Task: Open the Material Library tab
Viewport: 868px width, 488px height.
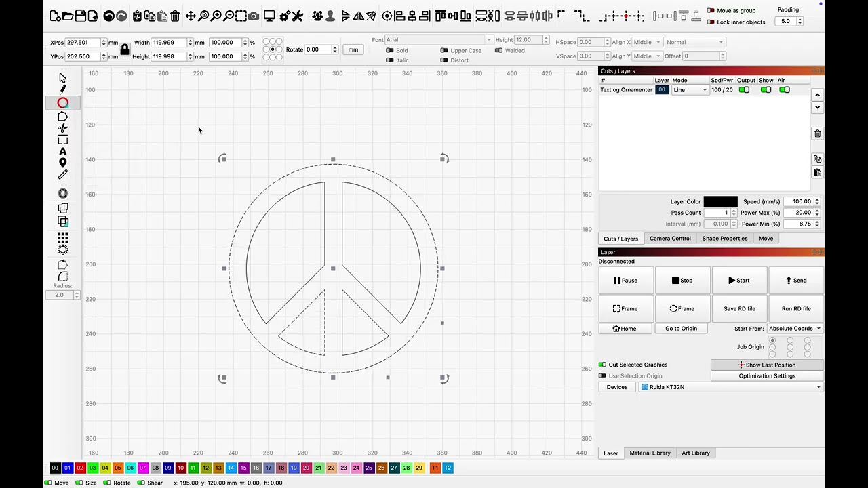Action: 650,453
